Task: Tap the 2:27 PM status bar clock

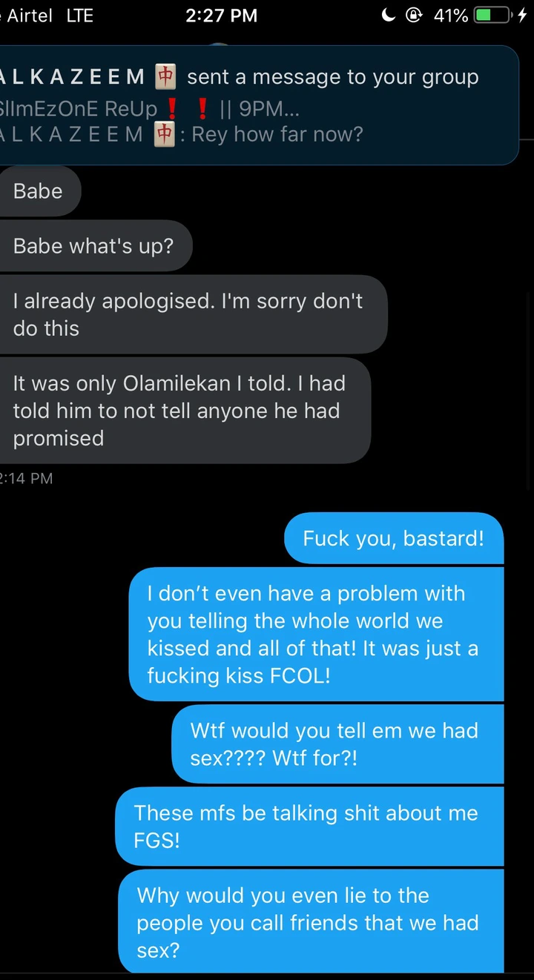Action: [221, 15]
